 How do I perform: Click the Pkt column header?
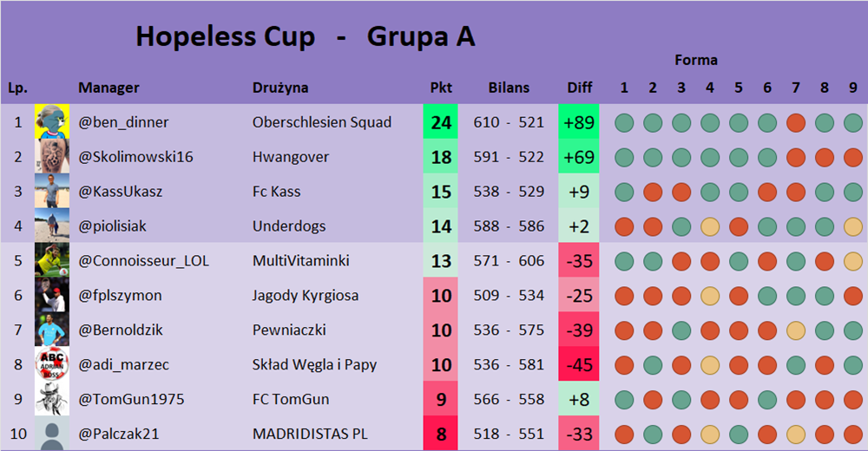(x=441, y=88)
